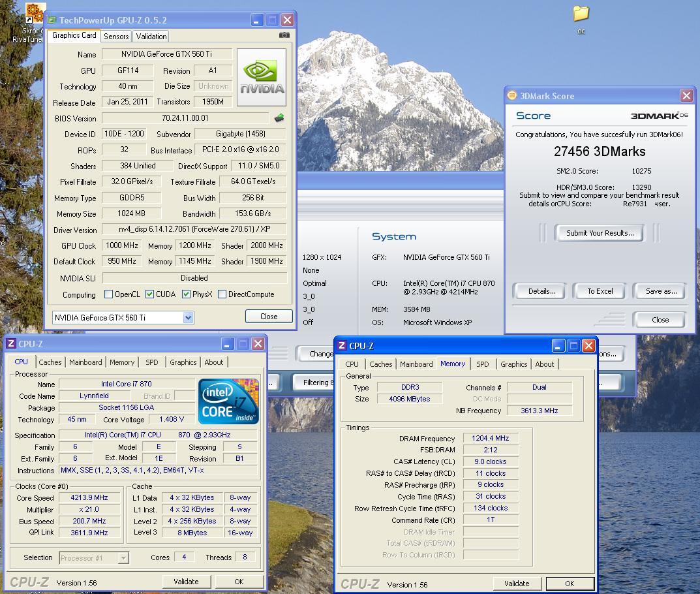Click the NB Frequency 3613.3 MHz value
This screenshot has height=594, width=700.
click(540, 411)
